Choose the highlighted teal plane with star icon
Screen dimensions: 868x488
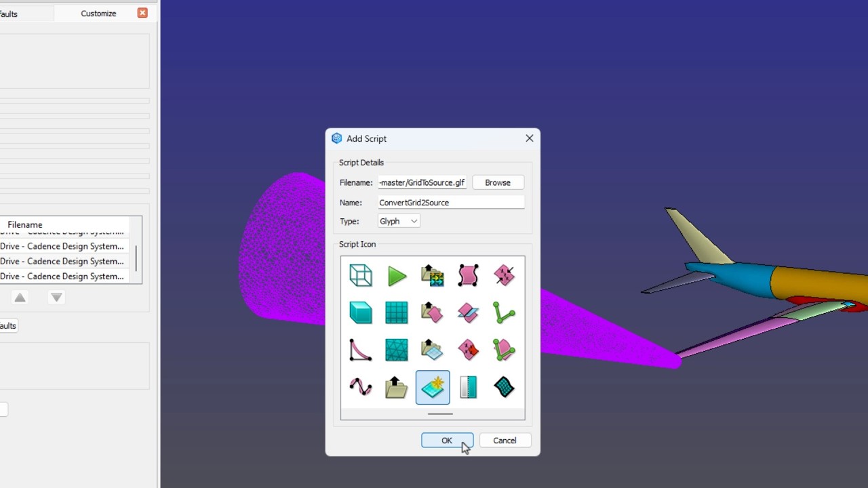[x=433, y=388]
